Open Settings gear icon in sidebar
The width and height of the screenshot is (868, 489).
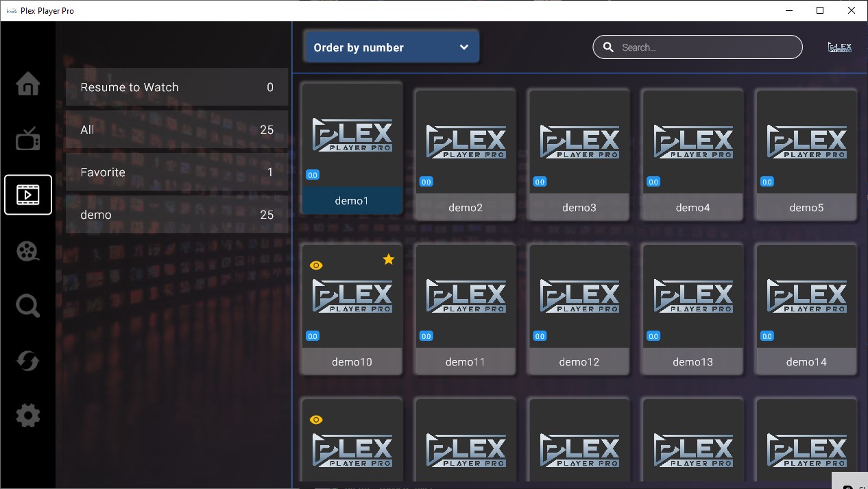(x=28, y=416)
